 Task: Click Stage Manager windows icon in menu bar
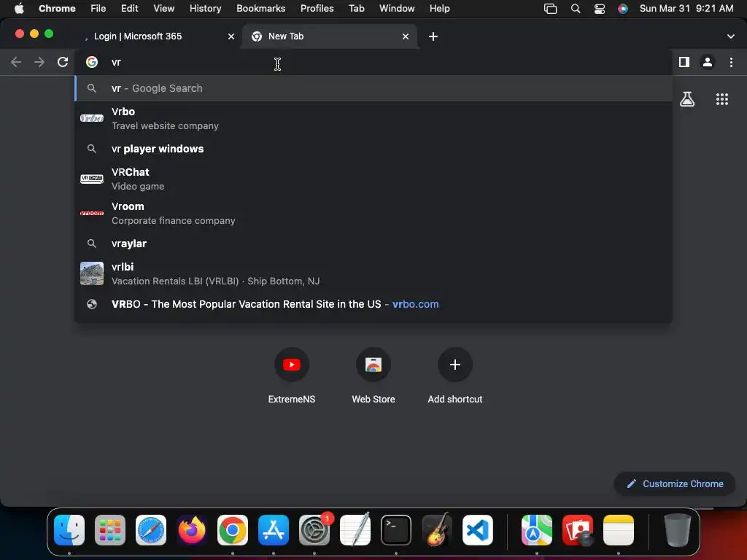(x=550, y=9)
